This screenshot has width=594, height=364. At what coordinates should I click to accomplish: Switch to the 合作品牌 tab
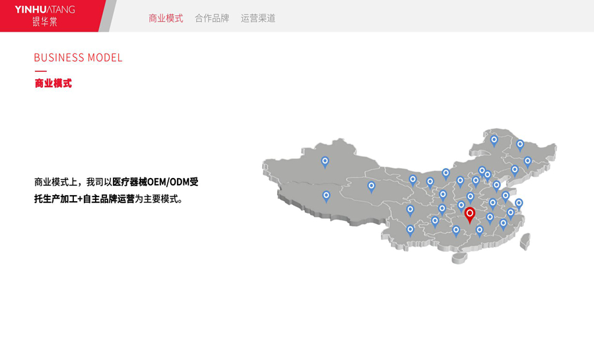212,18
